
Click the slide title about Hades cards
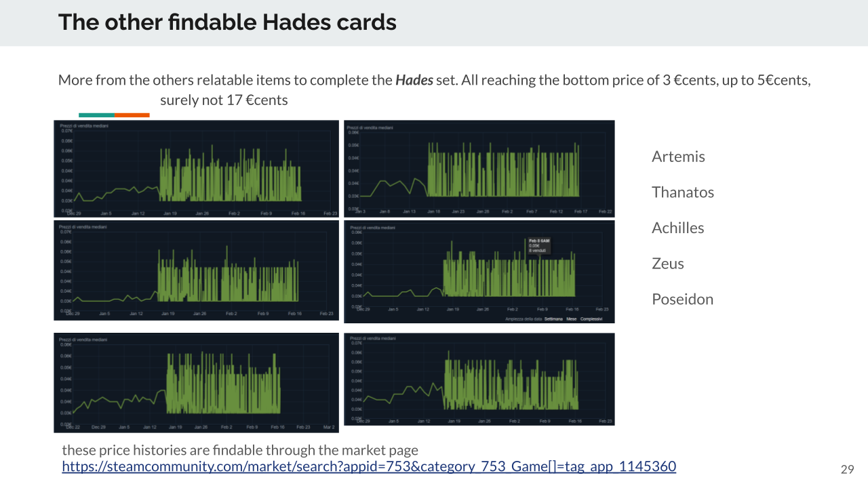click(x=227, y=22)
